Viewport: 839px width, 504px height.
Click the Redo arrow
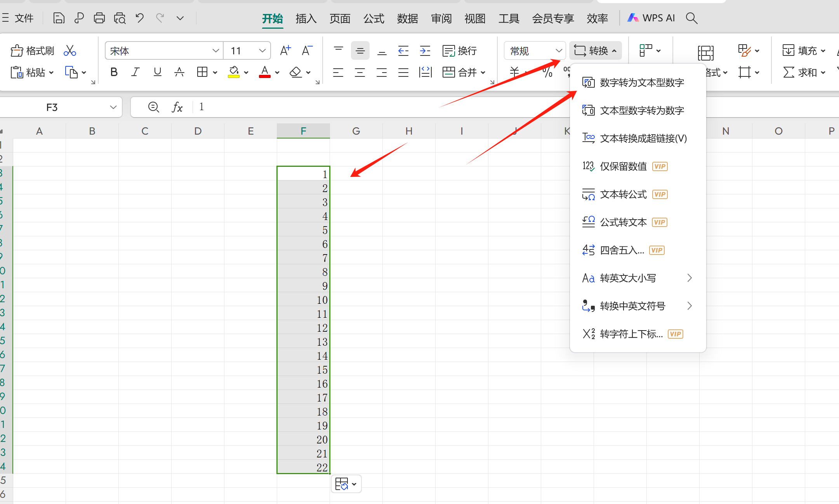click(x=160, y=18)
